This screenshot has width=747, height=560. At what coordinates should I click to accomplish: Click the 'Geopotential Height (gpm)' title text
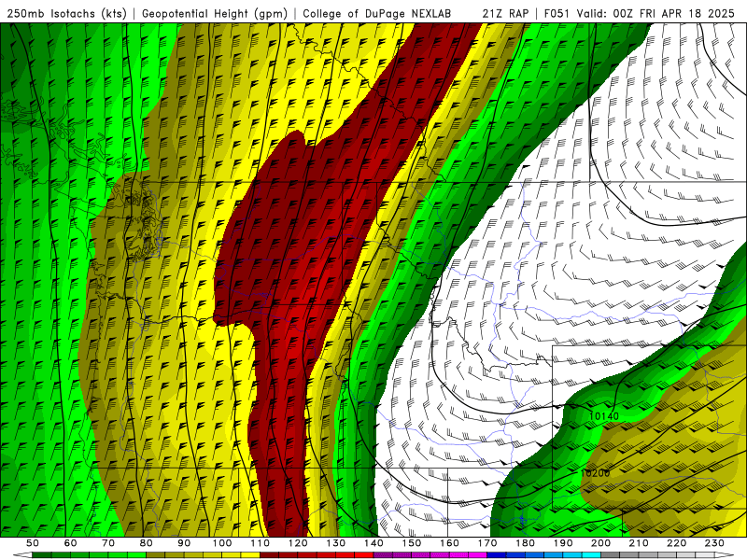pos(215,13)
